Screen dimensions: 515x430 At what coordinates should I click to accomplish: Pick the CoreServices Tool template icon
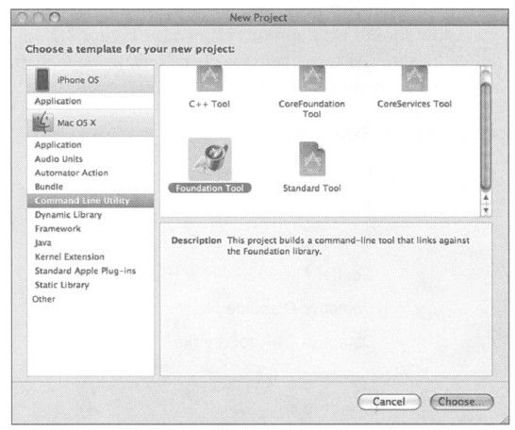point(414,78)
